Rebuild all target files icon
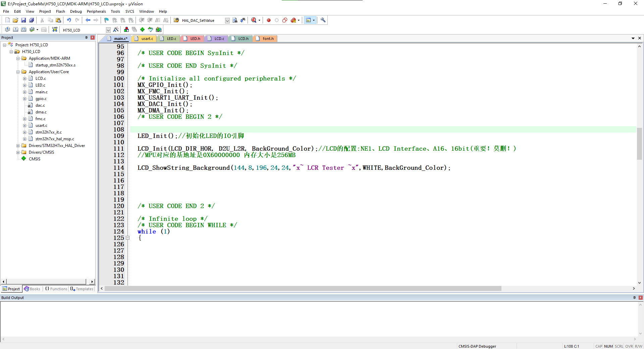 [23, 30]
